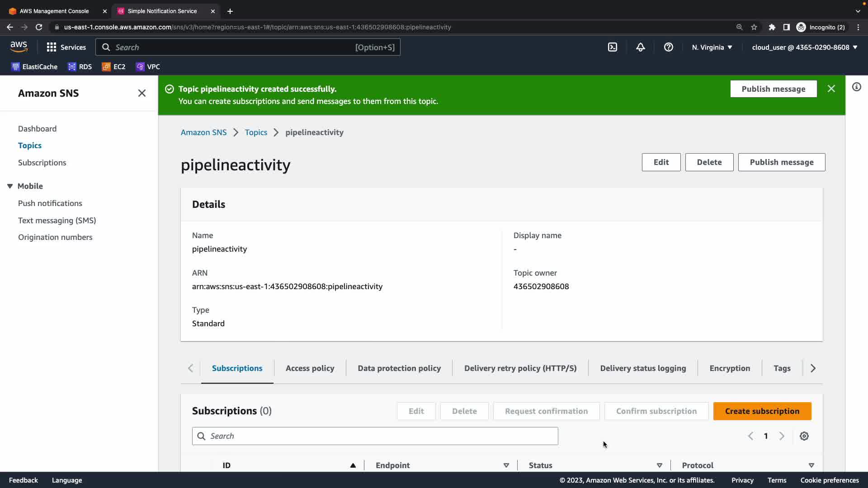Go to the AWS logo home
Viewport: 868px width, 488px height.
tap(19, 47)
